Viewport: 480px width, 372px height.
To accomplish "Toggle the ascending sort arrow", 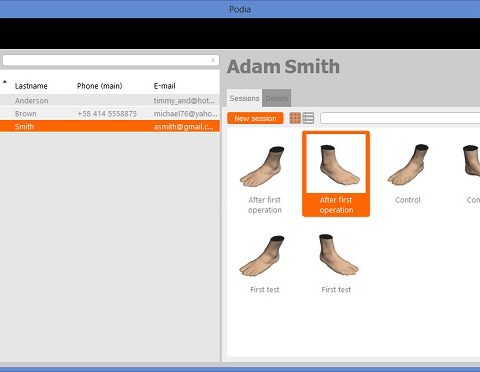I will pos(5,82).
